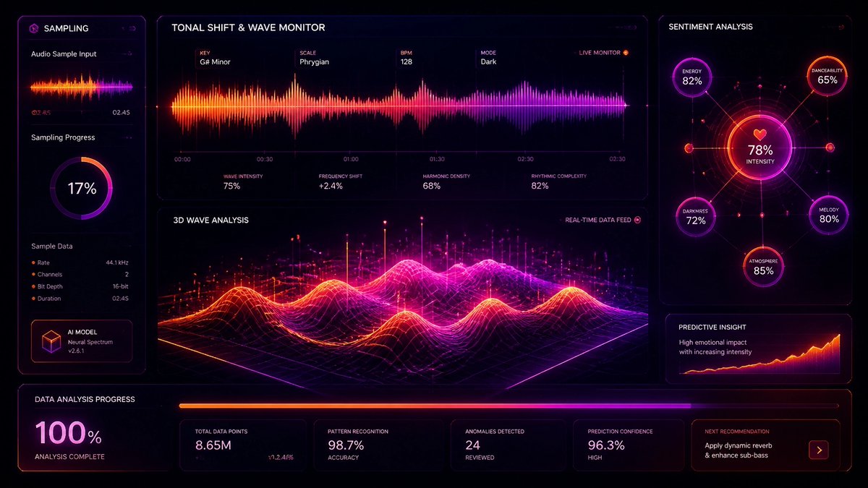The image size is (868, 488).
Task: Click the 78% Intensity center circle
Action: [x=759, y=148]
